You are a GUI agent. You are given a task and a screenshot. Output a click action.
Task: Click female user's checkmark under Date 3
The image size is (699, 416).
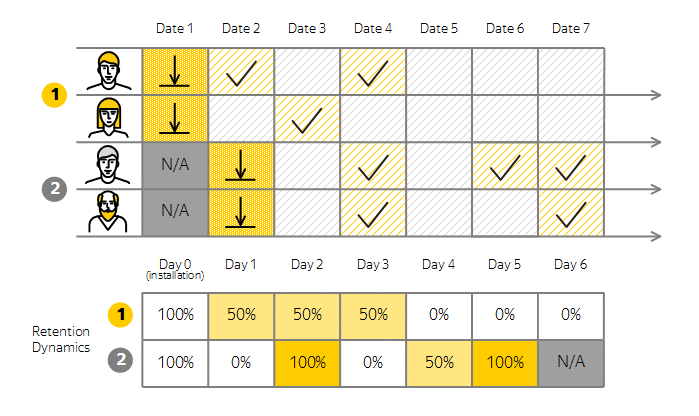pos(307,120)
